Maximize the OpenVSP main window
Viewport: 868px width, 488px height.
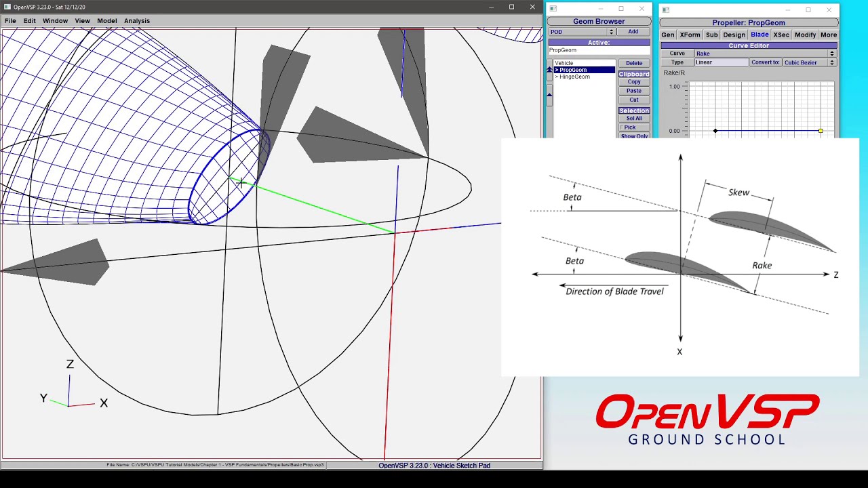tap(511, 7)
